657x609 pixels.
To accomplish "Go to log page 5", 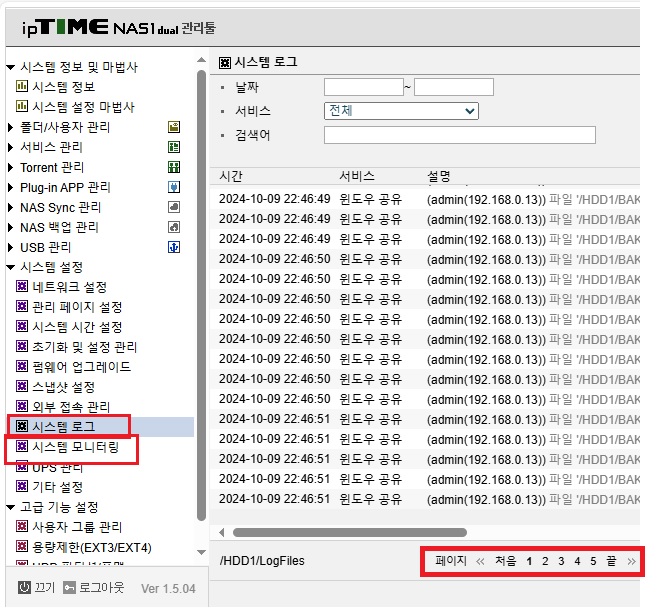I will click(x=593, y=561).
